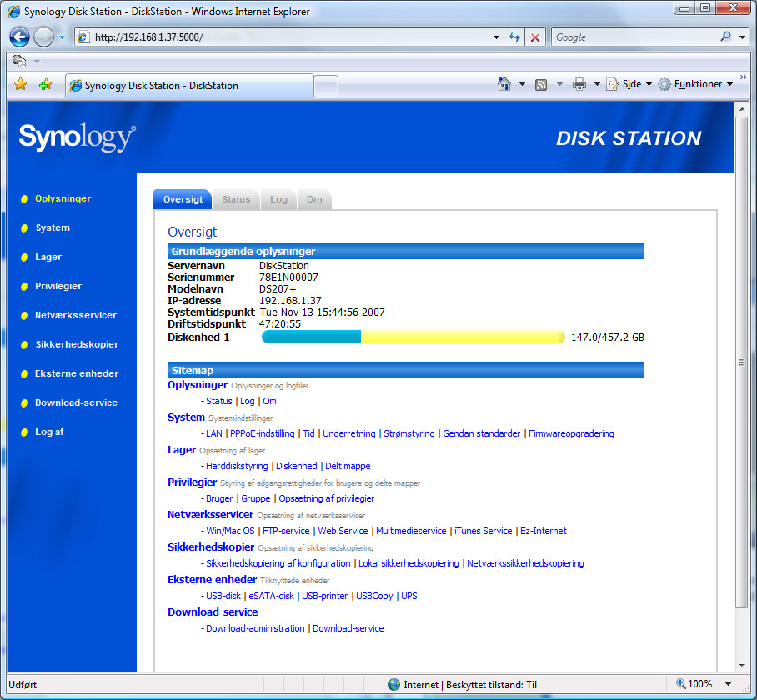757x700 pixels.
Task: Switch to the Log tab
Action: coord(278,199)
